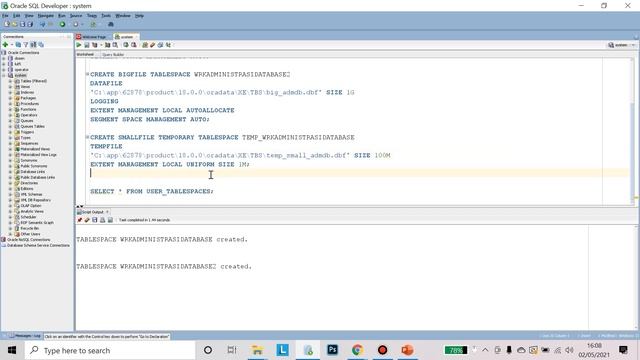Viewport: 640px width, 360px height.
Task: Select Oracle NoSQL Connections item
Action: pyautogui.click(x=29, y=240)
